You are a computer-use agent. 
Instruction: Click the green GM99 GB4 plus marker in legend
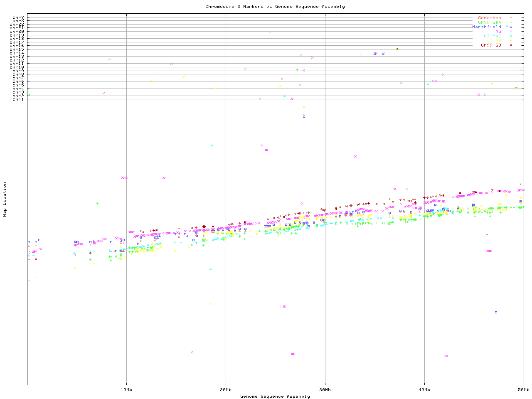tap(511, 22)
